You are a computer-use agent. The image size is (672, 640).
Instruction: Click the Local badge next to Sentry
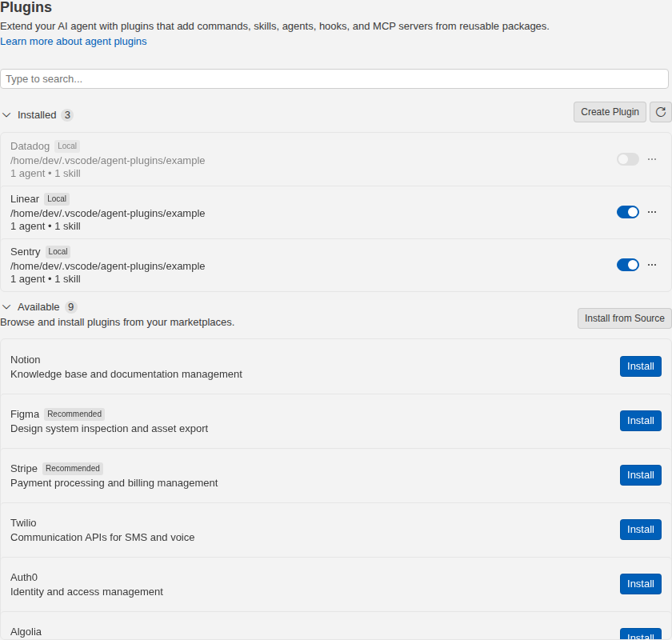point(58,252)
